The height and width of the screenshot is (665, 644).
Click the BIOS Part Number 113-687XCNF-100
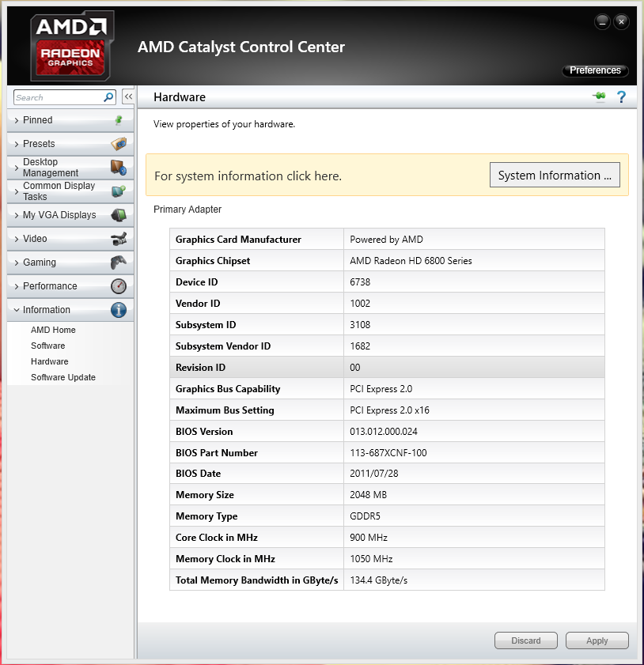388,452
